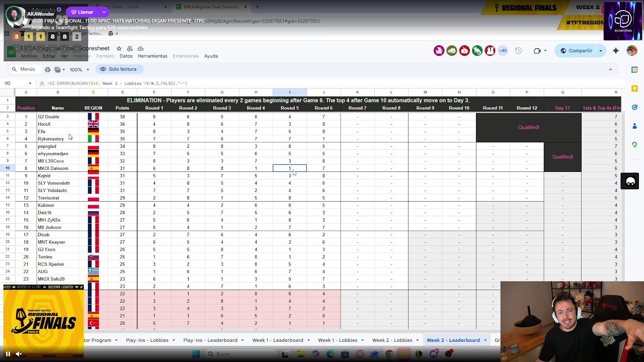644x362 pixels.
Task: Open the Play-Ins - Leaderboard tab dropdown arrow
Action: pos(242,340)
